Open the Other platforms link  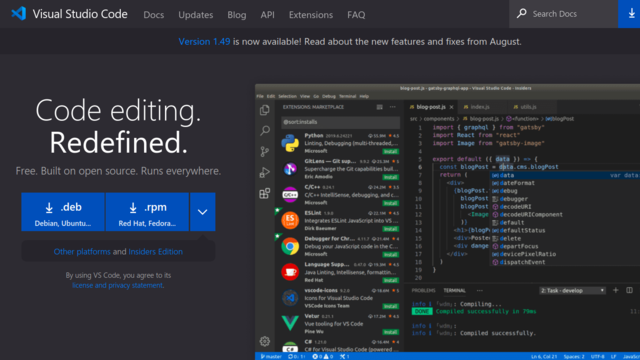coord(82,251)
